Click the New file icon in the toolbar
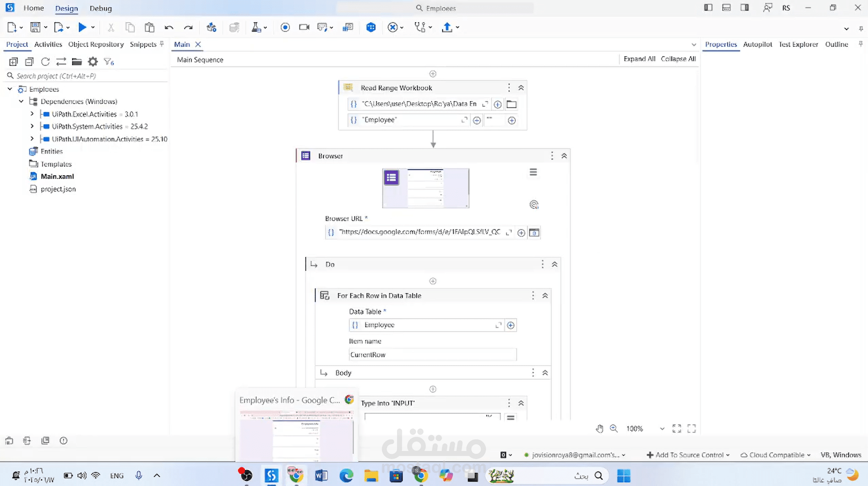The height and width of the screenshot is (486, 868). [12, 27]
